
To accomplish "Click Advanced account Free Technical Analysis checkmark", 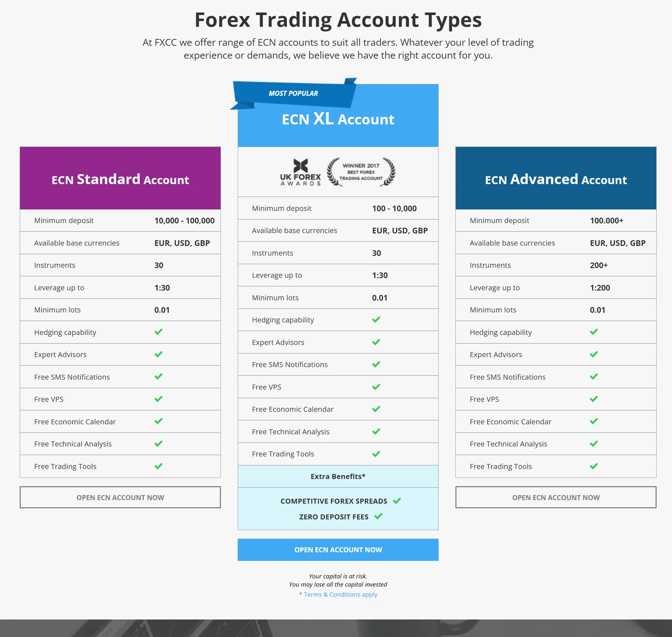I will 594,444.
